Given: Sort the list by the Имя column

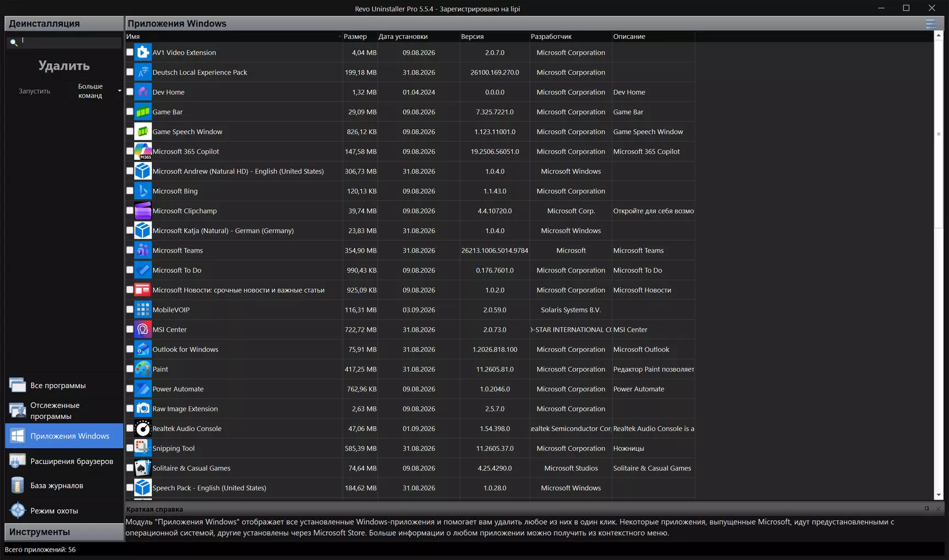Looking at the screenshot, I should (x=234, y=36).
